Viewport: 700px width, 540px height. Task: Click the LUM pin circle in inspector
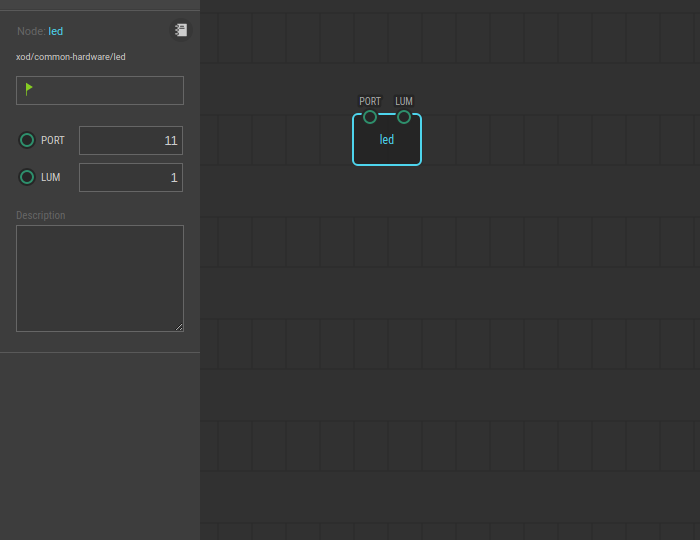click(27, 177)
